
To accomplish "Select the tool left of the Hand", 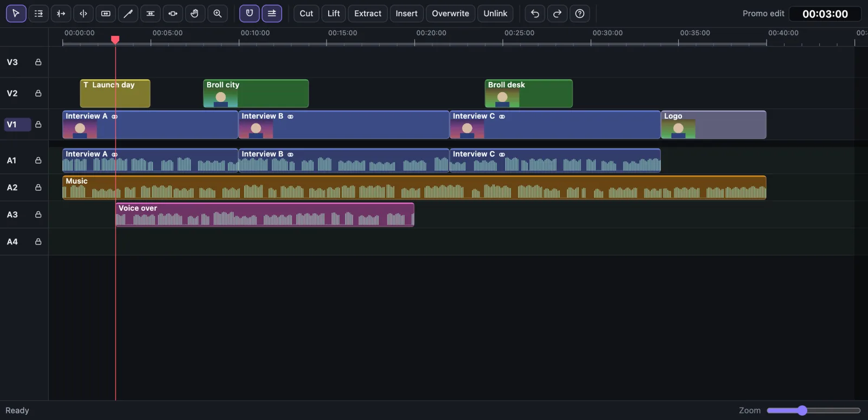I will pos(173,14).
